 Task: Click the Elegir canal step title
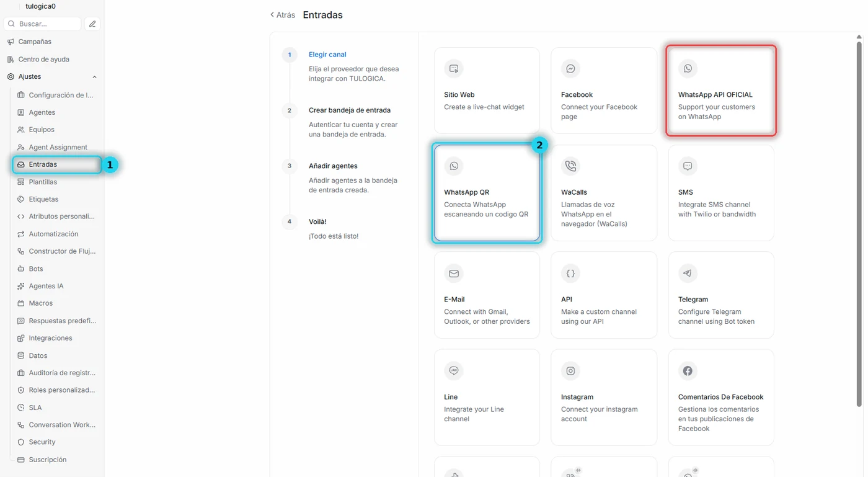(x=327, y=55)
